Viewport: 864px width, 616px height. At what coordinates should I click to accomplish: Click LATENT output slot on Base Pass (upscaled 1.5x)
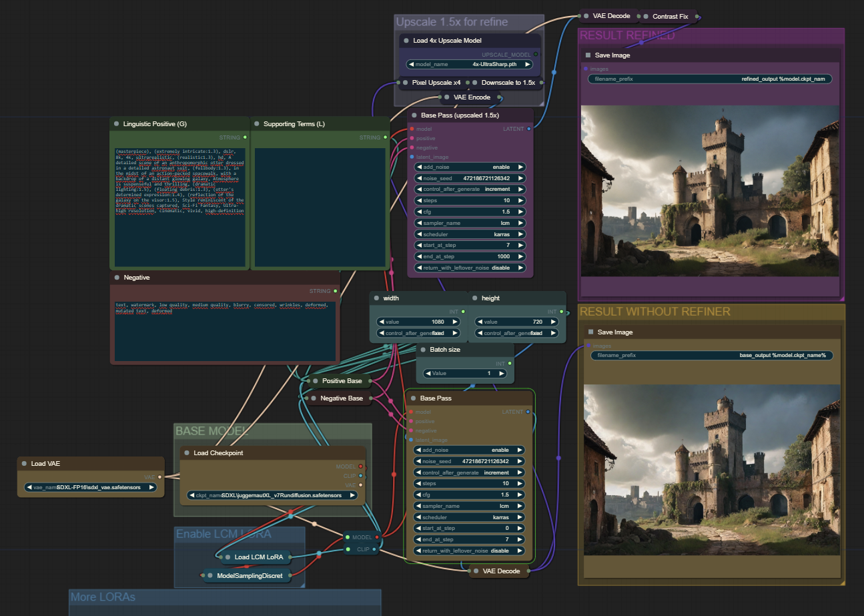tap(529, 129)
